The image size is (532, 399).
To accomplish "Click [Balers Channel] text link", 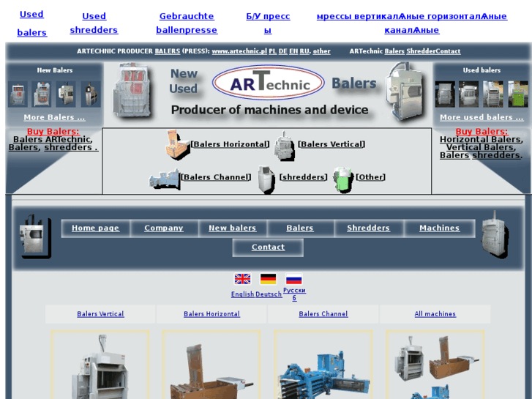I will click(x=216, y=177).
